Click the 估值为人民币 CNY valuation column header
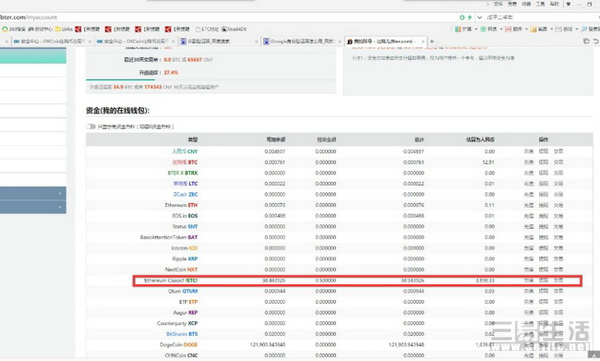600x361 pixels. pyautogui.click(x=480, y=140)
